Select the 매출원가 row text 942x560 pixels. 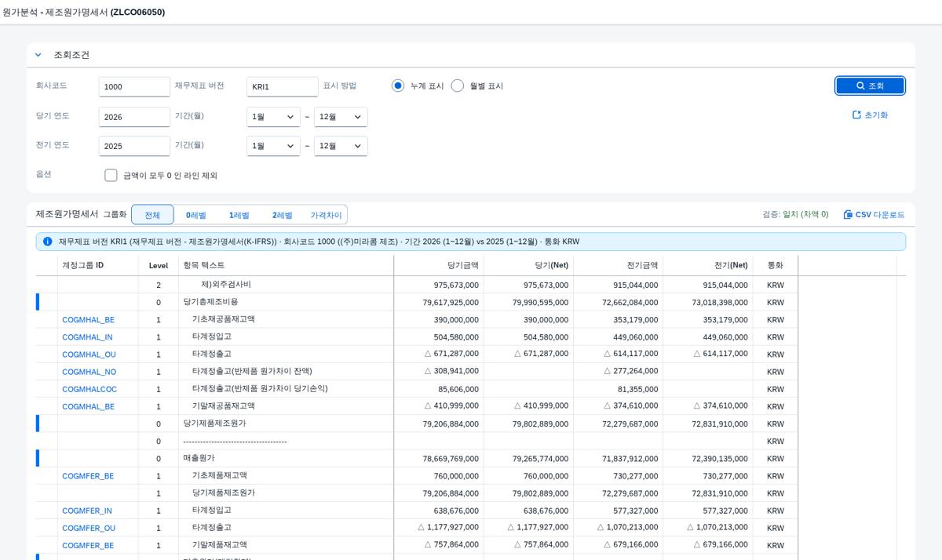pos(199,458)
